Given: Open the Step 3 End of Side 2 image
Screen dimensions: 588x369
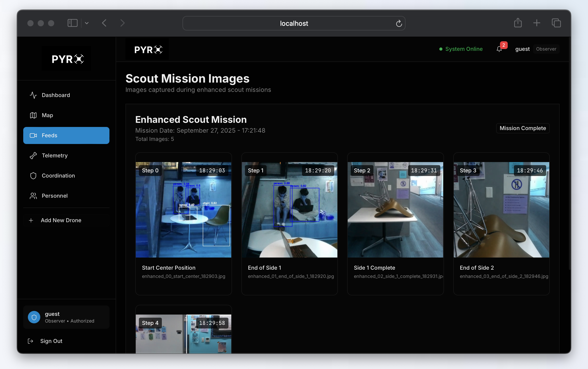Looking at the screenshot, I should click(x=501, y=210).
